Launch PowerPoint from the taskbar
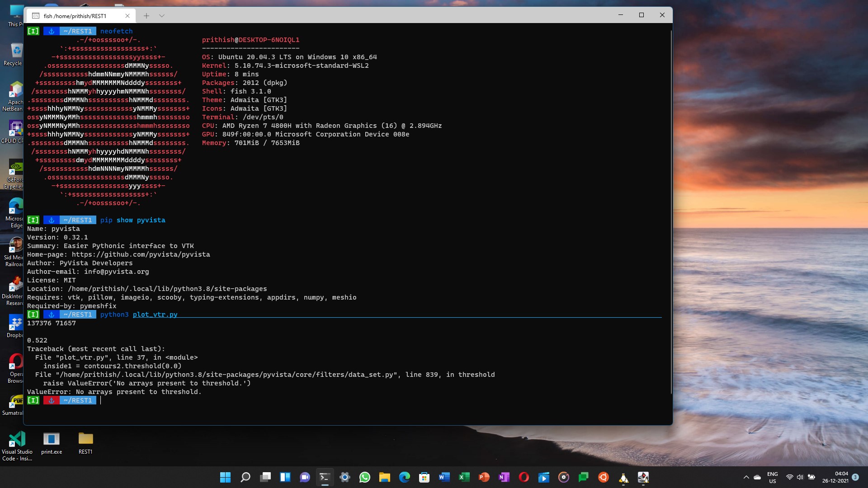868x488 pixels. (x=485, y=477)
